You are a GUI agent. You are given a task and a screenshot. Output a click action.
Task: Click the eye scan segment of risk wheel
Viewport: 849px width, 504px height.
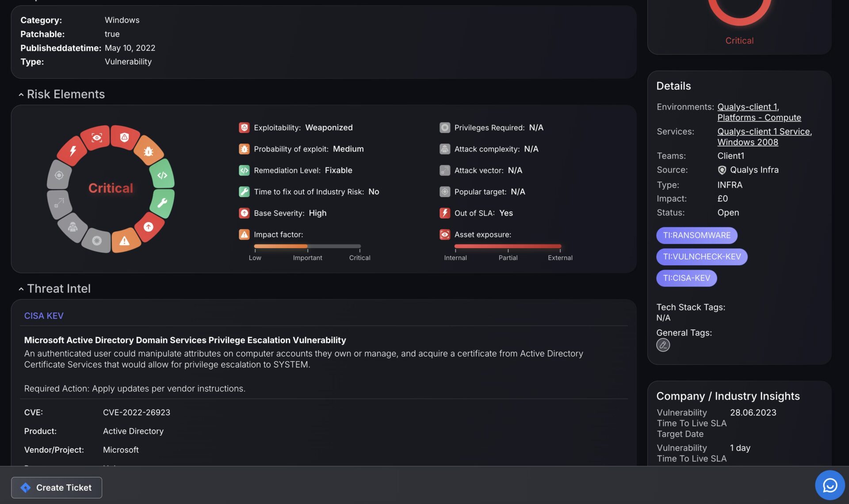[97, 137]
